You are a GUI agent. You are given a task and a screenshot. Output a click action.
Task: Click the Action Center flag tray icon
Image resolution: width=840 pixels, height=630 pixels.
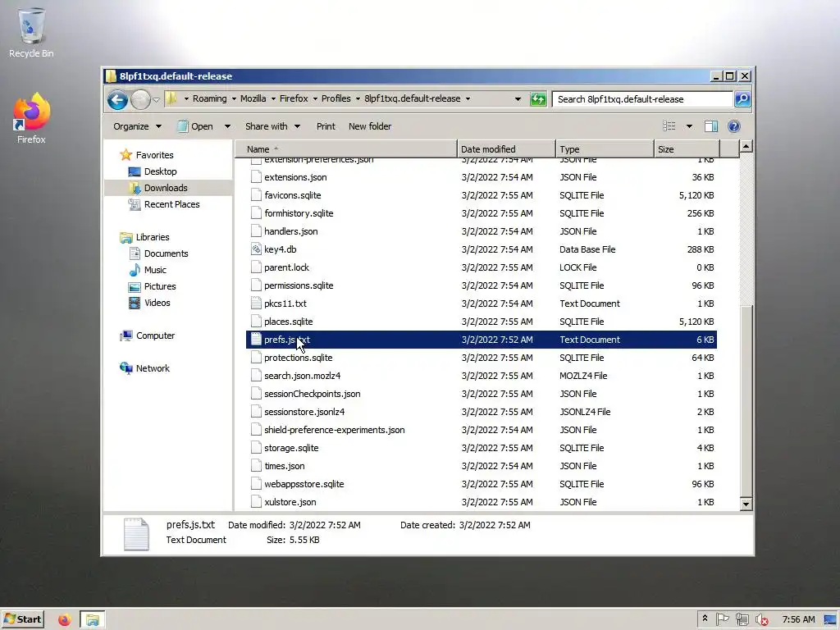723,619
